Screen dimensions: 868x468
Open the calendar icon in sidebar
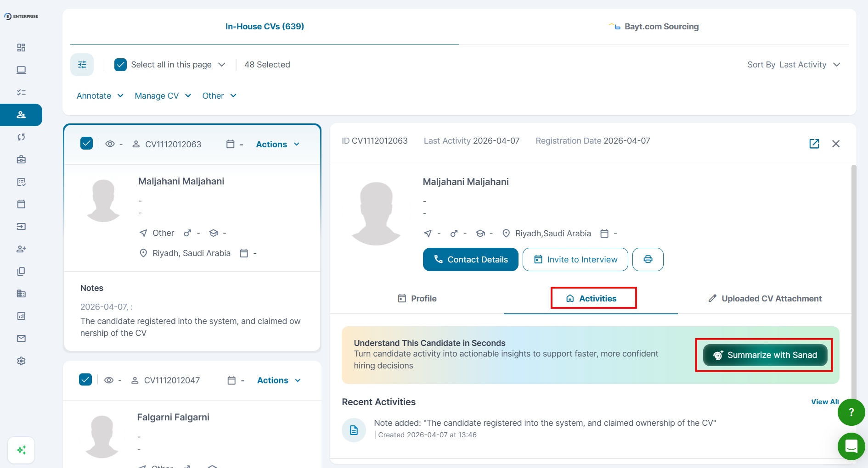click(21, 204)
